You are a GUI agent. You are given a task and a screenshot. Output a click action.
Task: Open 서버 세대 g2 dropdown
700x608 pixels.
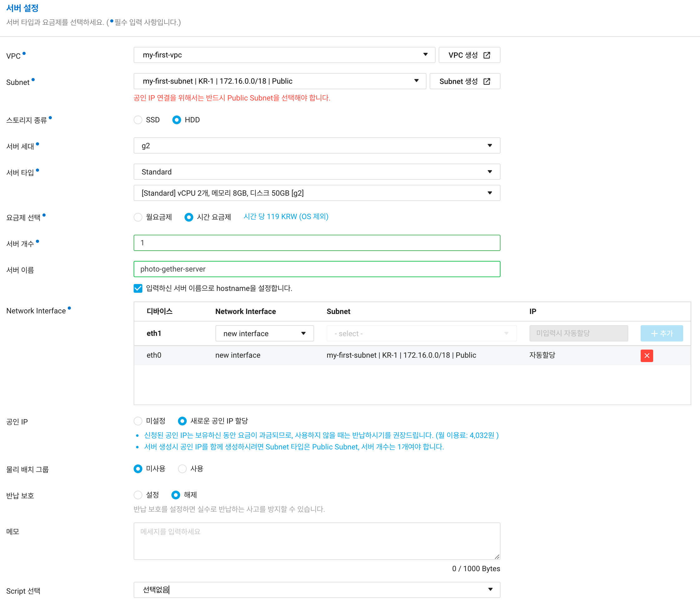pyautogui.click(x=317, y=145)
